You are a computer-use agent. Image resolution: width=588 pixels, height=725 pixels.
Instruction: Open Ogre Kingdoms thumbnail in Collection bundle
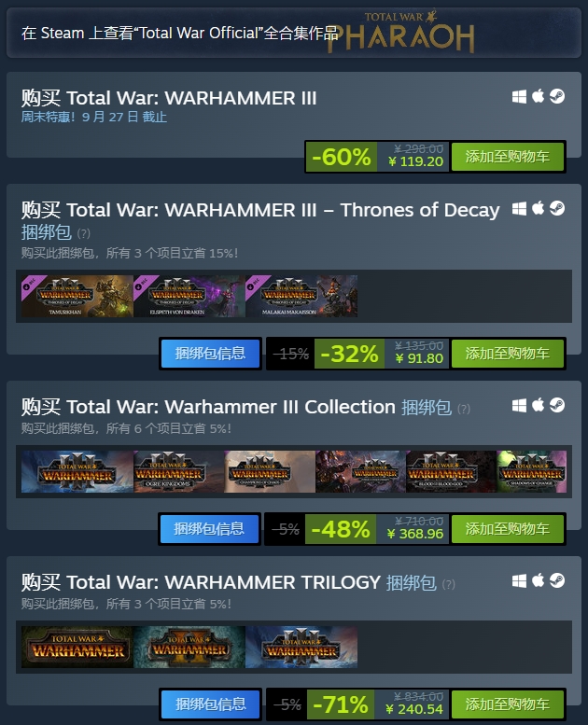tap(179, 471)
